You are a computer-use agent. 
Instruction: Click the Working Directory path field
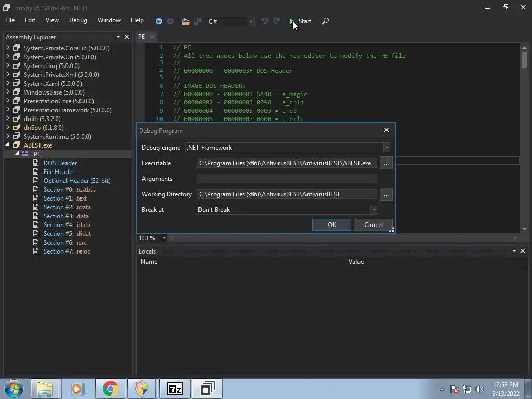click(287, 194)
